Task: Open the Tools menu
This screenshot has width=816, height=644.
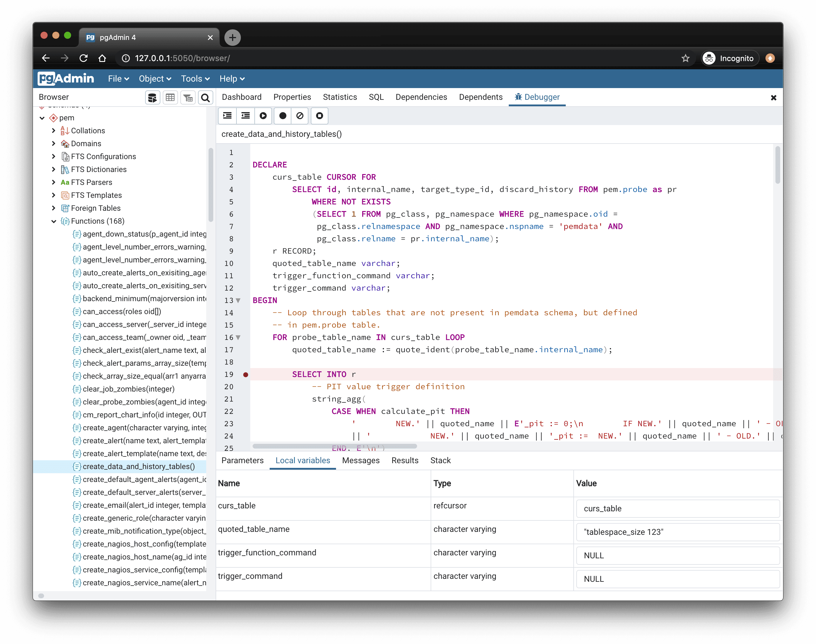Action: pos(195,78)
